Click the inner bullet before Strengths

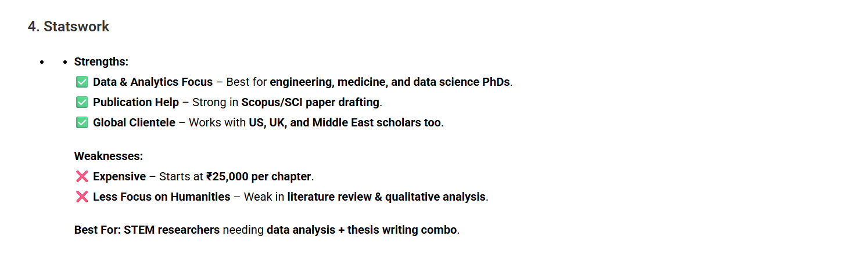point(65,61)
